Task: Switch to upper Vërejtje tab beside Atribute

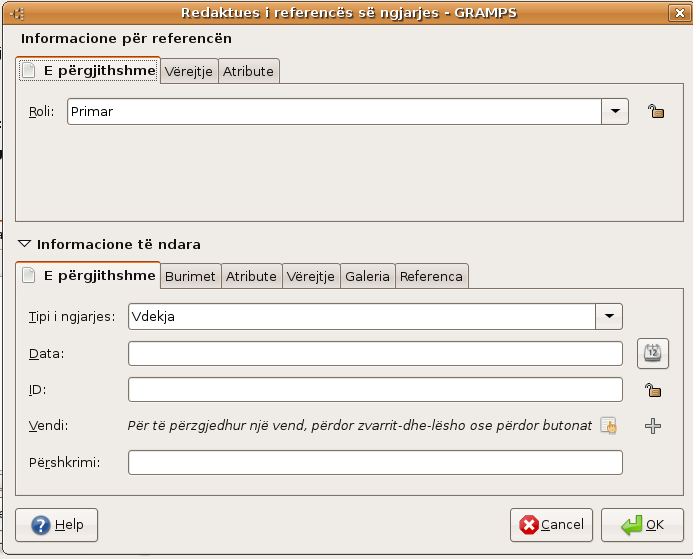Action: (189, 72)
